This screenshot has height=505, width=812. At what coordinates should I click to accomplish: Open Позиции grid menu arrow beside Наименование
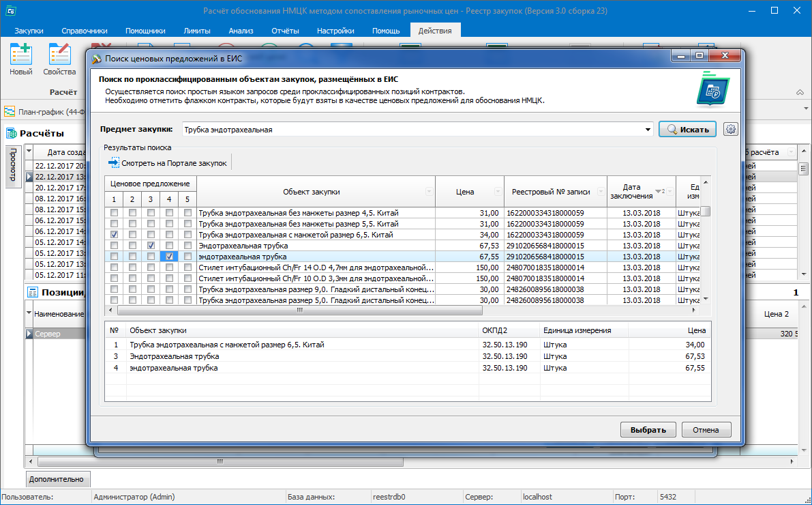29,314
